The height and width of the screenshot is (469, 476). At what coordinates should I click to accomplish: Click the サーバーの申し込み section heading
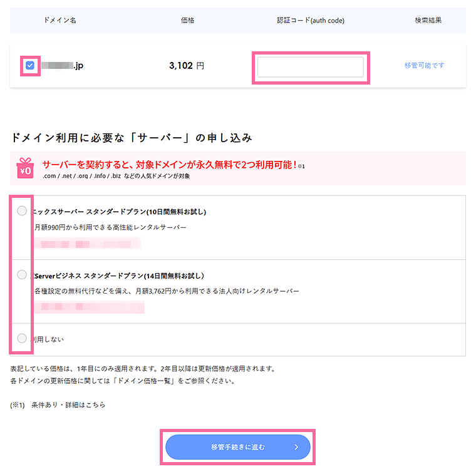[x=132, y=138]
